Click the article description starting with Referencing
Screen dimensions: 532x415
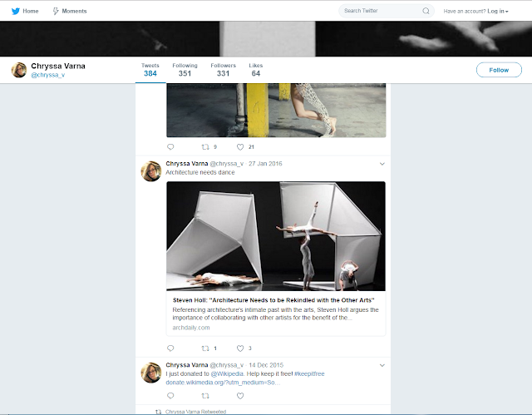[x=275, y=314]
